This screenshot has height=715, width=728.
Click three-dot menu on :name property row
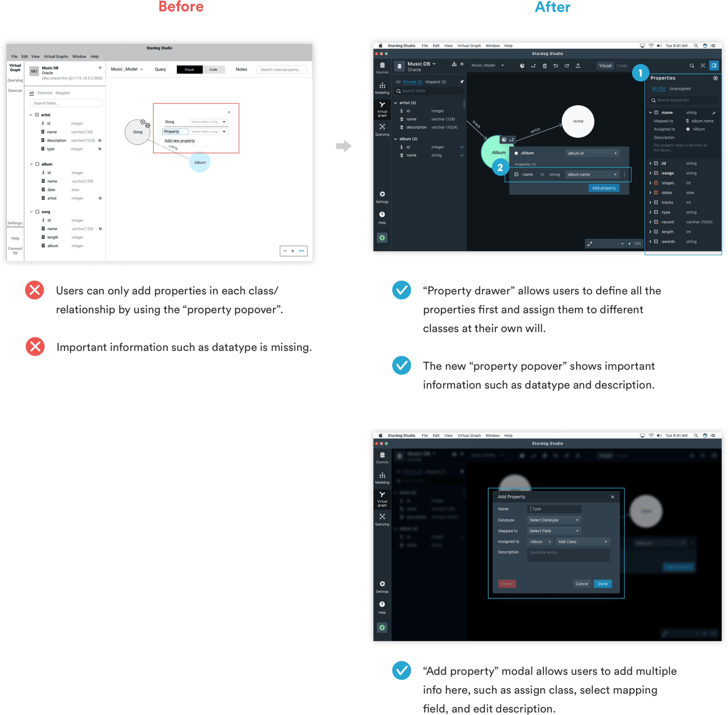(624, 175)
